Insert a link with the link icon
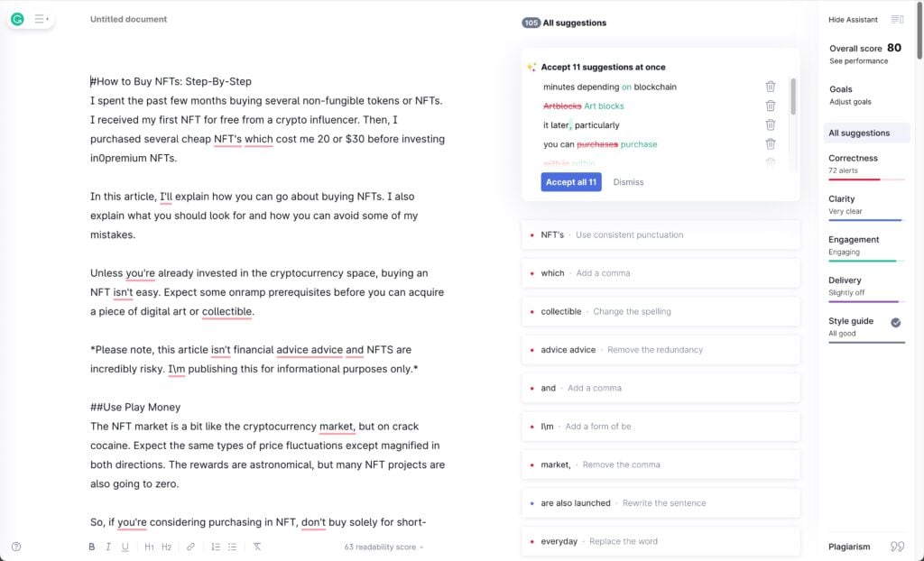924x561 pixels. pyautogui.click(x=191, y=547)
